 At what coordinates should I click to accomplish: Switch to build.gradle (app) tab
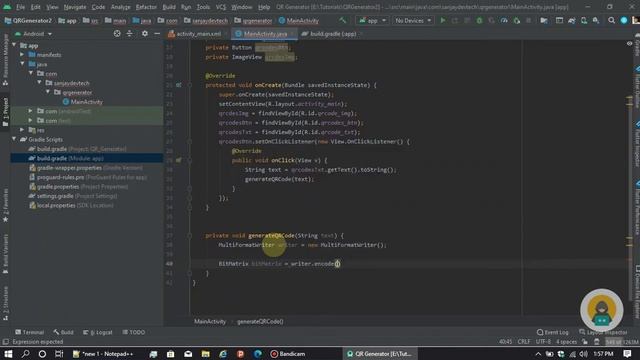click(333, 34)
